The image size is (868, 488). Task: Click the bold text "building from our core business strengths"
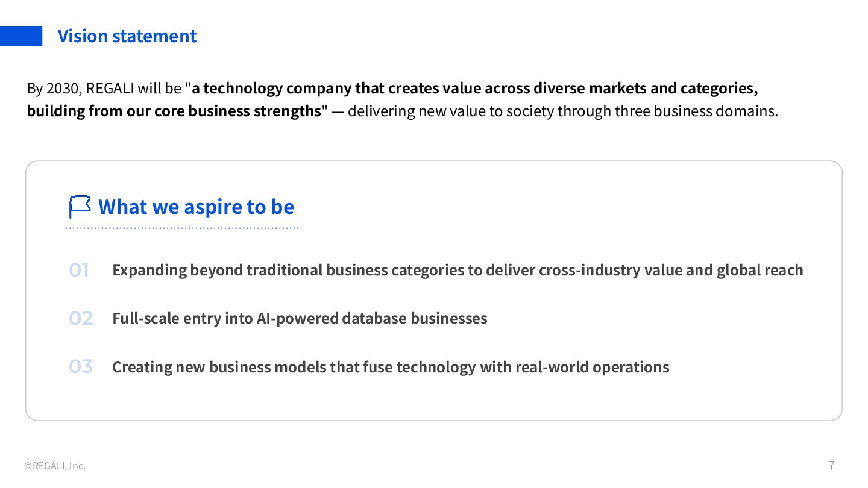tap(174, 111)
